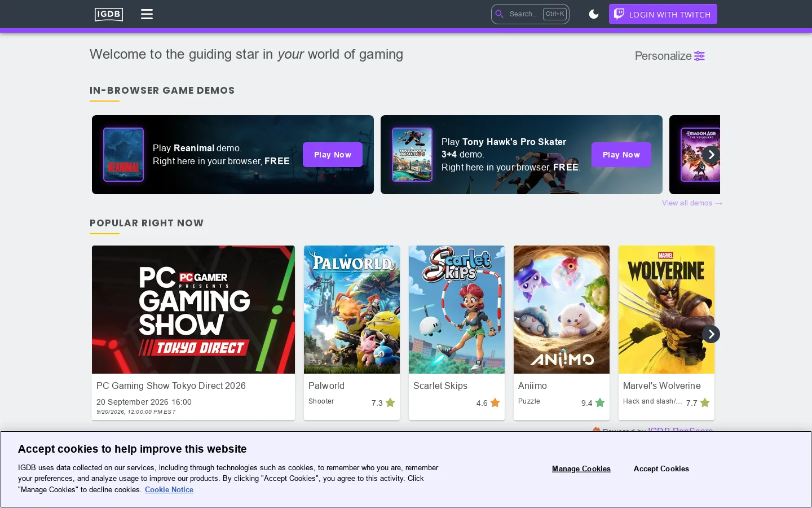The image size is (812, 508).
Task: Click Play Now for Tony Hawk's demo
Action: coord(621,155)
